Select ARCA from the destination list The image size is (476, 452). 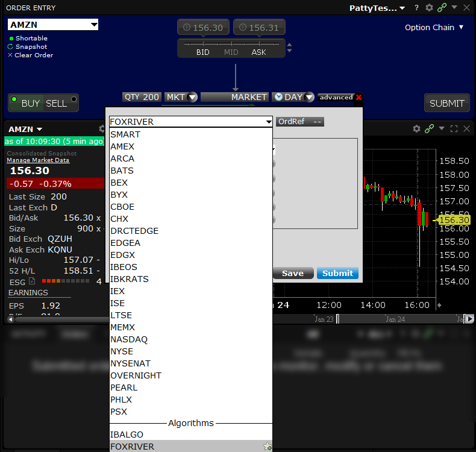coord(190,159)
